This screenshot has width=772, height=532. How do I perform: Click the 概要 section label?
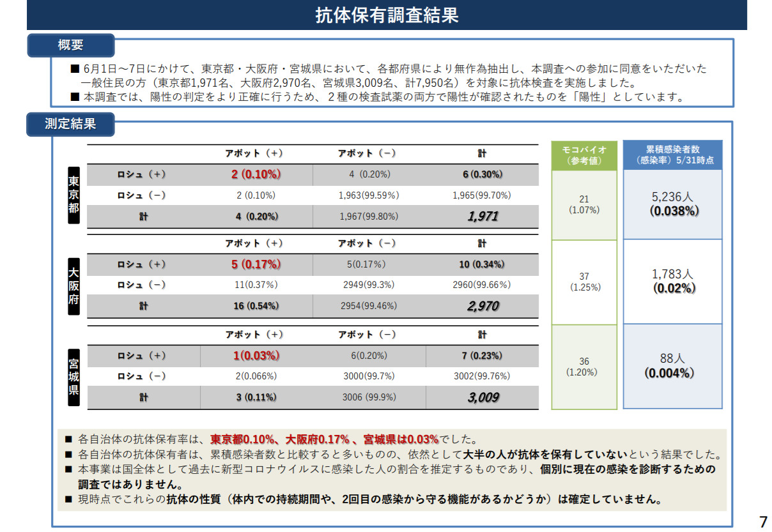70,45
